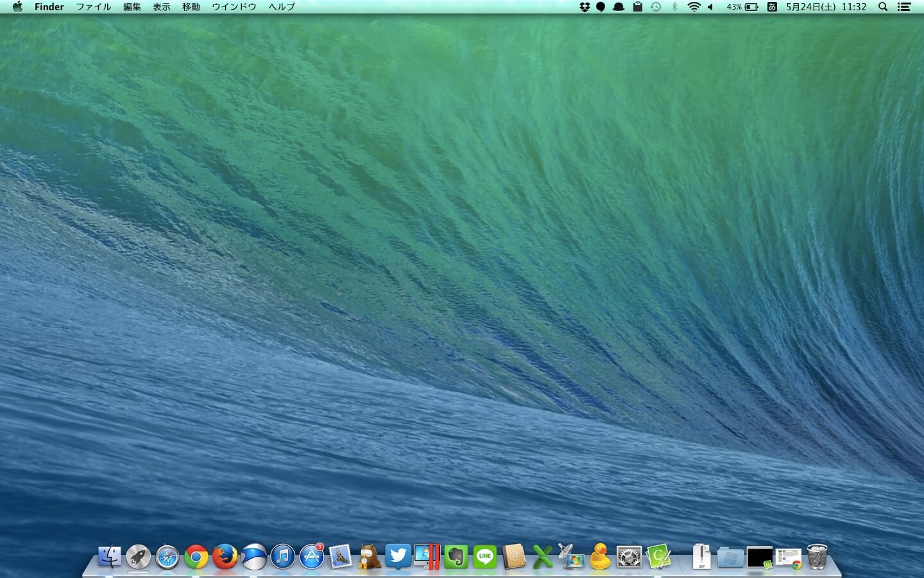This screenshot has width=924, height=578.
Task: Open the Sleipnir browser Dock icon
Action: tap(253, 557)
